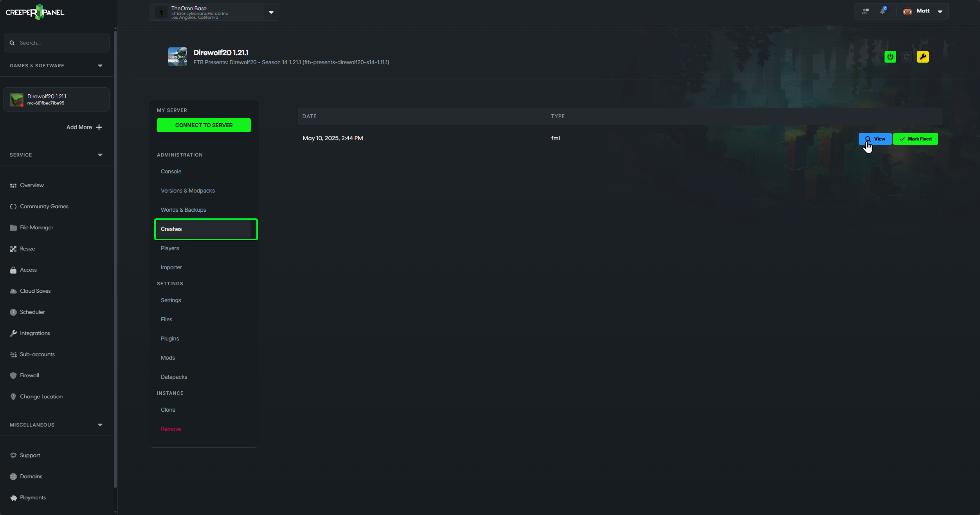Screen dimensions: 980x515
Task: Open the notification bell with 2 alerts
Action: [x=883, y=11]
